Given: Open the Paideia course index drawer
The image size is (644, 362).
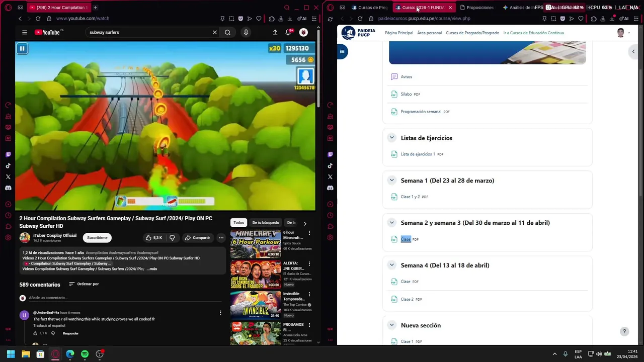Looking at the screenshot, I should pyautogui.click(x=342, y=51).
